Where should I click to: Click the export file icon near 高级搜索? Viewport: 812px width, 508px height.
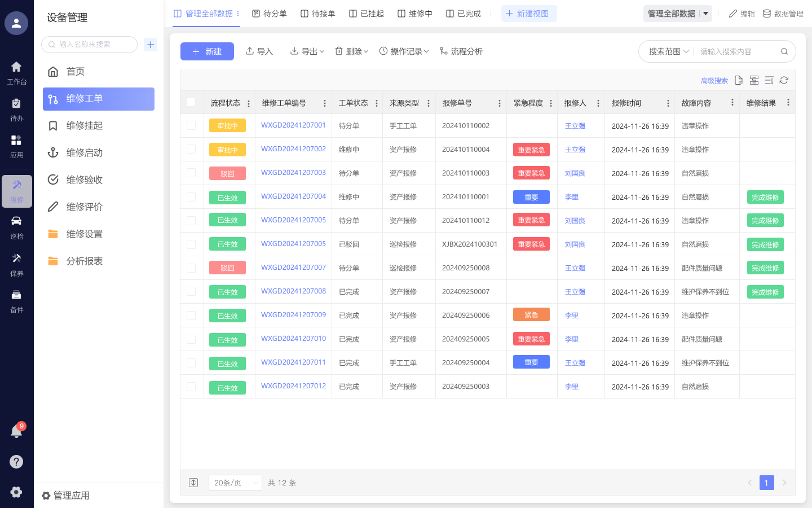(x=739, y=80)
